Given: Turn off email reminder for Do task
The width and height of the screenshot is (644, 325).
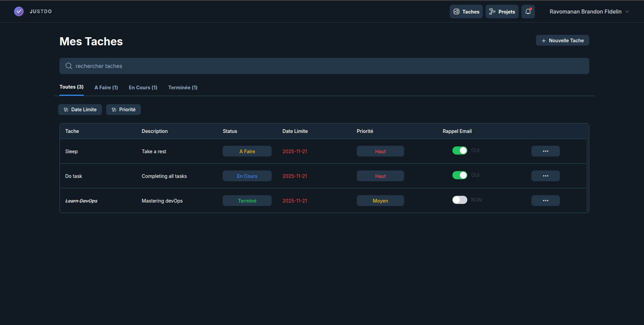Looking at the screenshot, I should pos(460,175).
